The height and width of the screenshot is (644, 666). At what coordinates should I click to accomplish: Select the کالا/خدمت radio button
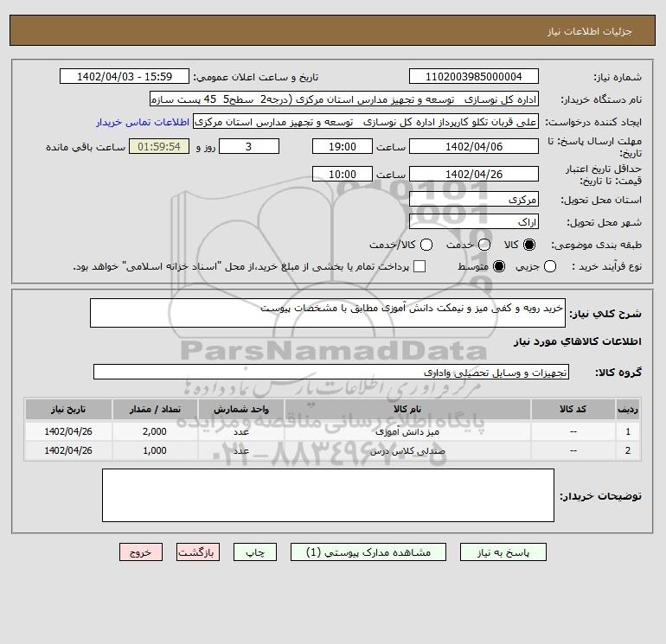426,245
